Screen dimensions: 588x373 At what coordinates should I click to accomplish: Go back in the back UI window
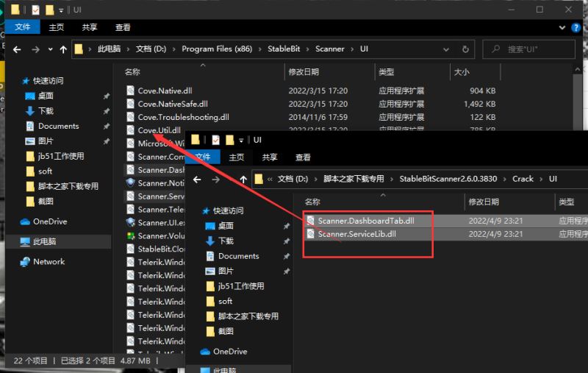[17, 49]
